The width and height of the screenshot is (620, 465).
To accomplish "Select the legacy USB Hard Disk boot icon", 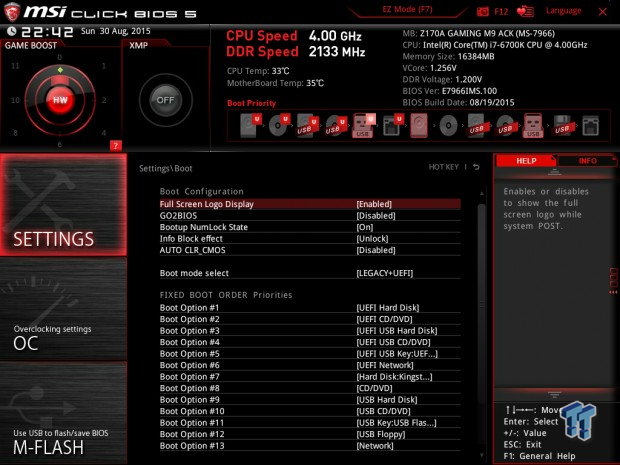I will pos(476,125).
